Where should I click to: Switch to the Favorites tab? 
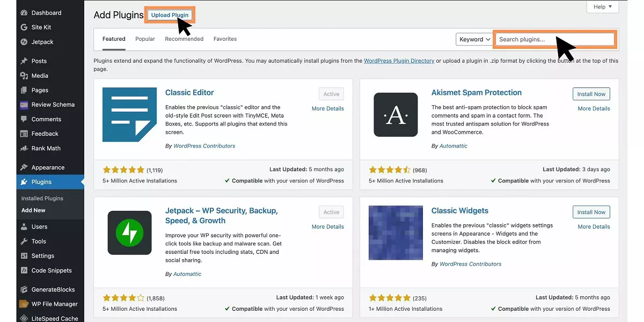225,39
